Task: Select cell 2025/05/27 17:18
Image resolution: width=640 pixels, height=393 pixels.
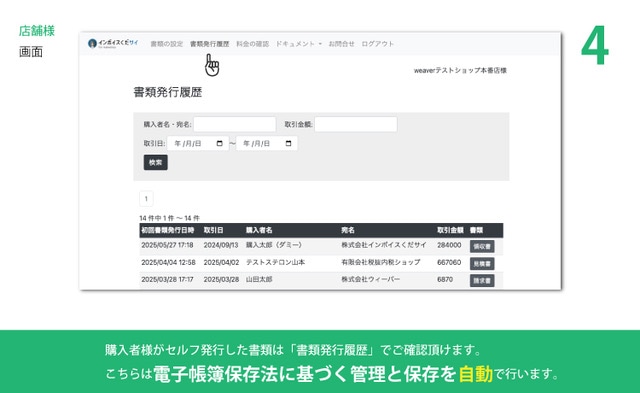Action: [x=167, y=245]
